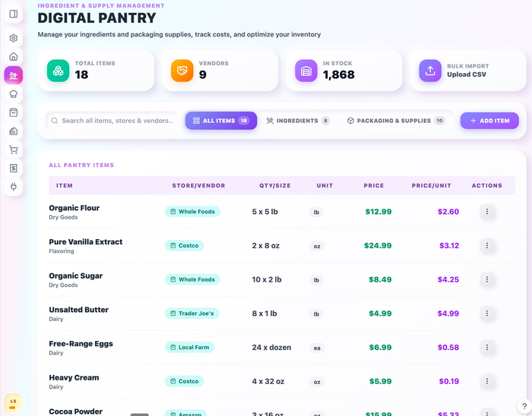Image resolution: width=532 pixels, height=416 pixels.
Task: Switch to Packaging & Supplies tab
Action: pos(396,121)
